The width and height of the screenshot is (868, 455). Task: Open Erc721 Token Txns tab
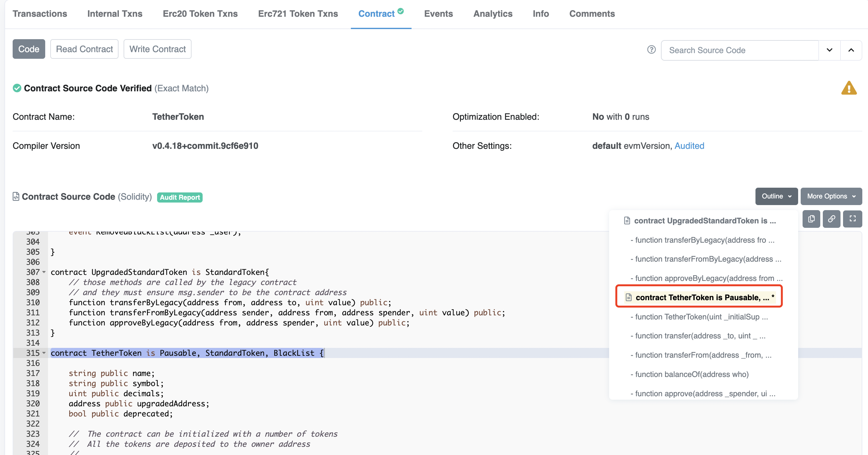tap(298, 14)
